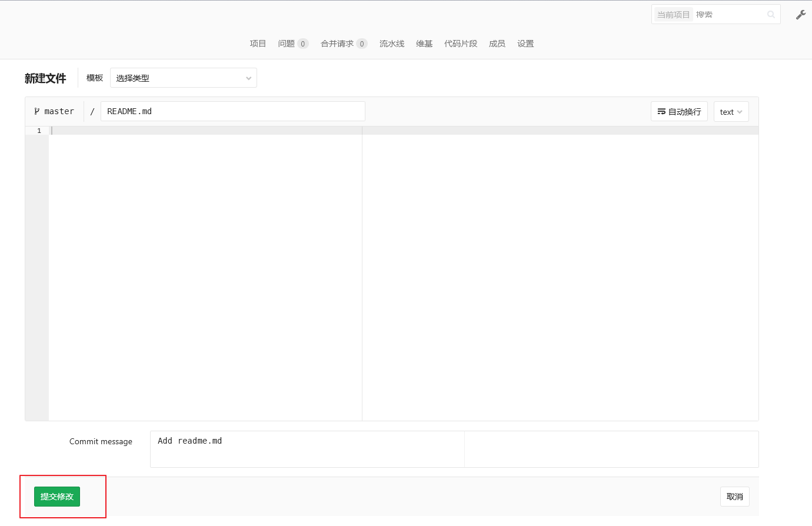Screen dimensions: 812x526
Task: Click the magnifier icon in search box
Action: [771, 15]
